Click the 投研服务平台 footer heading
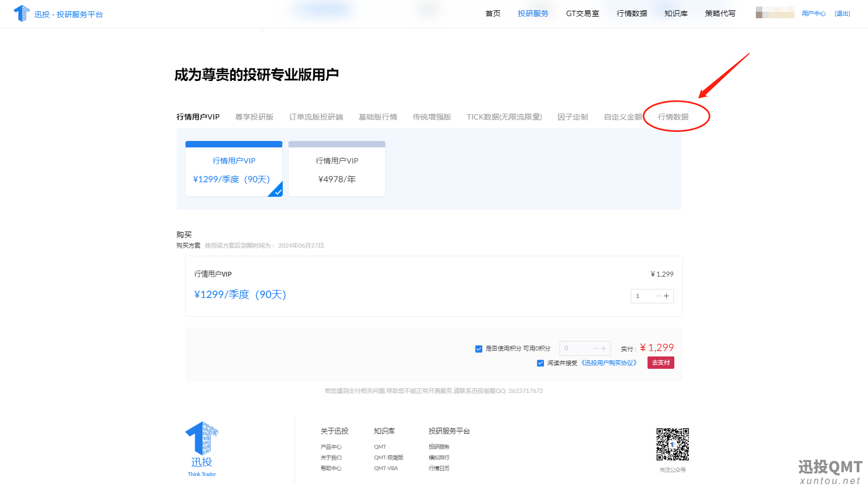 (x=449, y=431)
